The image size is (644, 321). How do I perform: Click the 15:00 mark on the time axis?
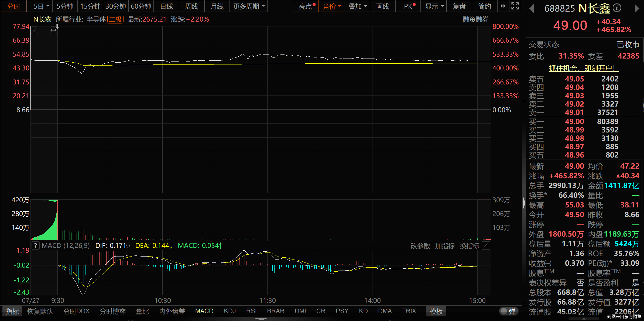pyautogui.click(x=477, y=300)
